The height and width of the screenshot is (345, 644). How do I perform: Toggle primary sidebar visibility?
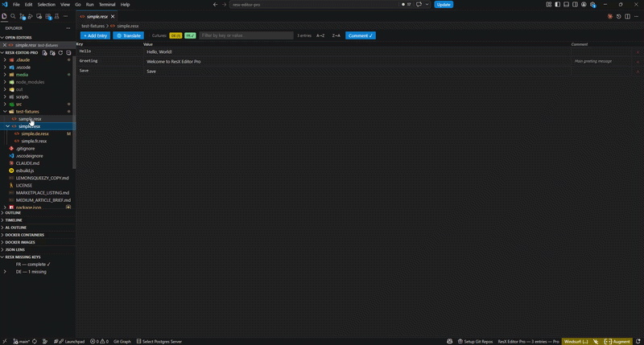point(557,5)
